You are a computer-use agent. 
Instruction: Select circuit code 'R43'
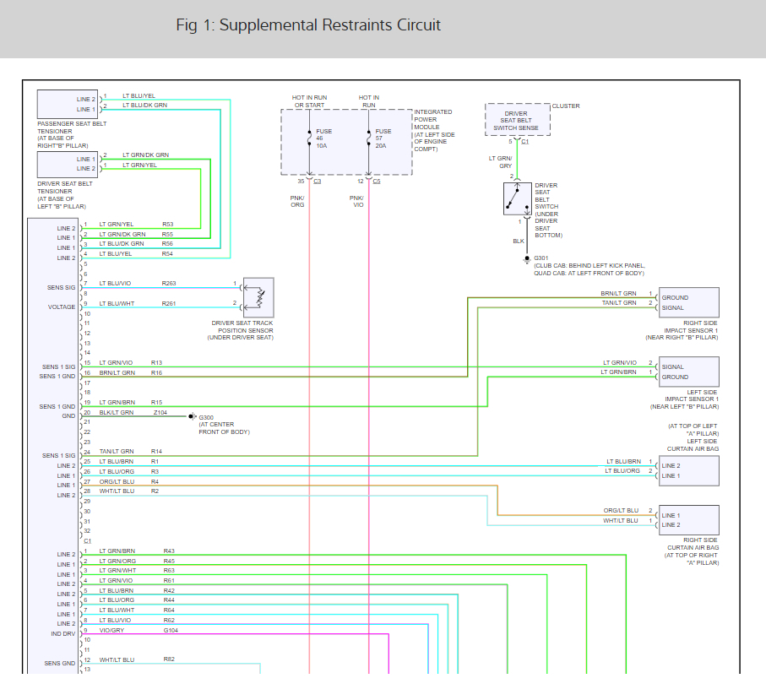pyautogui.click(x=169, y=551)
